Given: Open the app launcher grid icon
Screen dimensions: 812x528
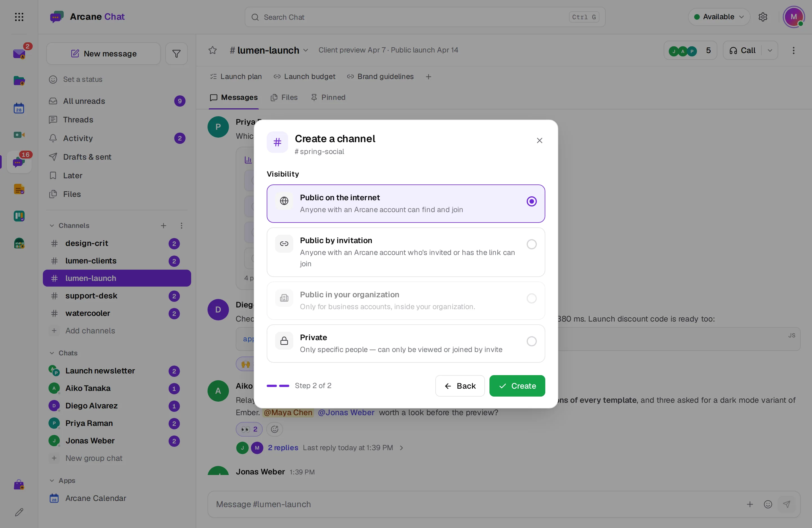Looking at the screenshot, I should [x=19, y=17].
